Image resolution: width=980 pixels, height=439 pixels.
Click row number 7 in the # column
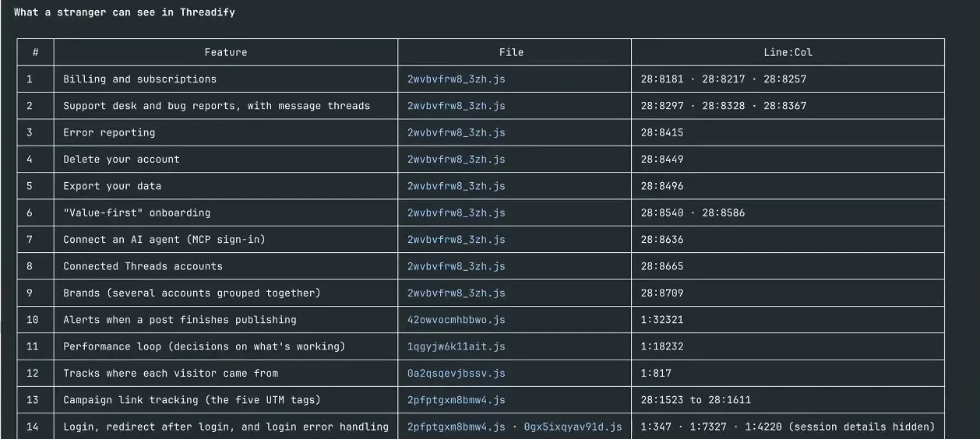tap(30, 240)
